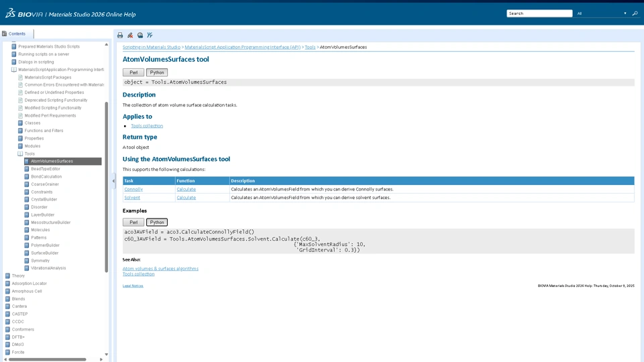The image size is (644, 362).
Task: Select the Python tab under the title
Action: pos(157,72)
